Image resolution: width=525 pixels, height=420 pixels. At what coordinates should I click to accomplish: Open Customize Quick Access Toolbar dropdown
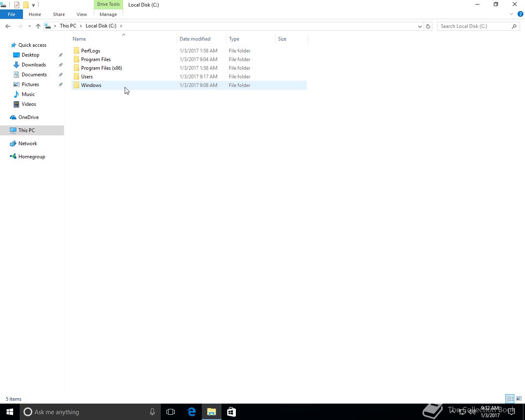[x=33, y=5]
